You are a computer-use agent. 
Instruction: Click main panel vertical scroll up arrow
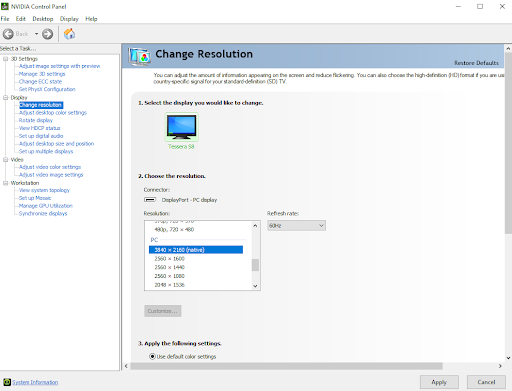tap(508, 49)
